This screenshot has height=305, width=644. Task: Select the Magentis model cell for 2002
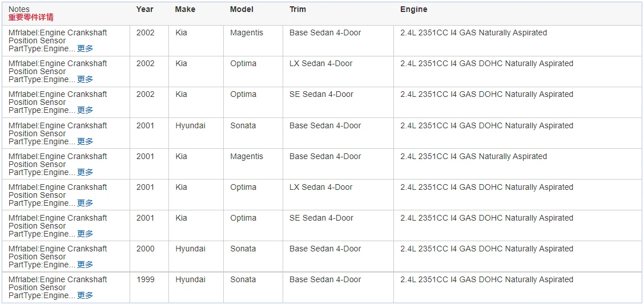(247, 33)
